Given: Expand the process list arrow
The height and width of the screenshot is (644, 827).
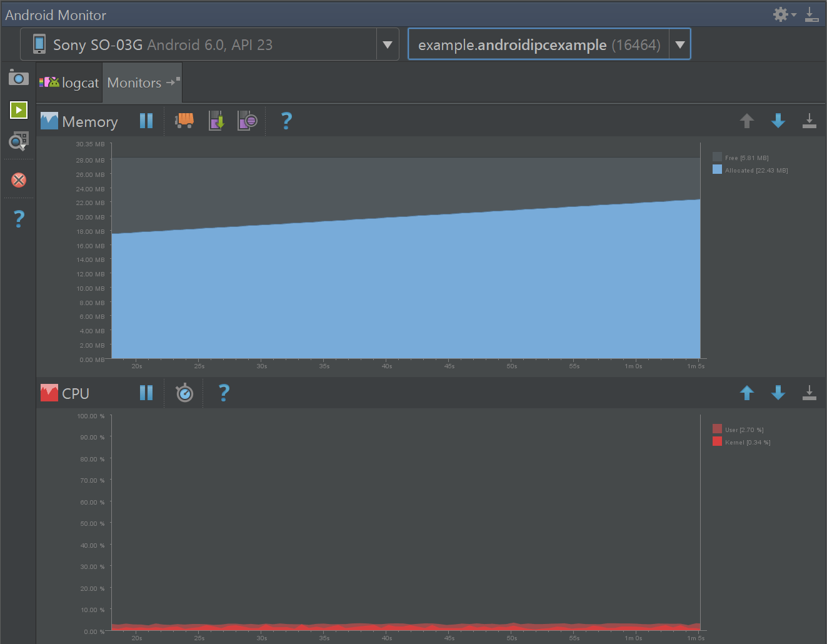Looking at the screenshot, I should click(x=679, y=44).
